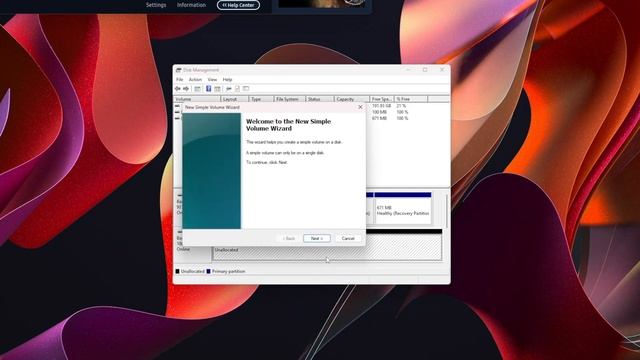Open the File menu

[180, 80]
